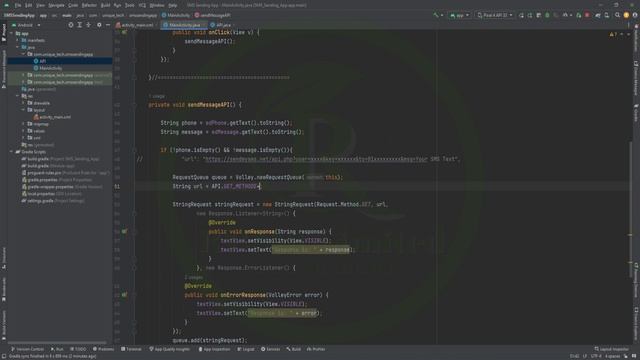
Task: Open App Quality Insights tool window
Action: click(169, 349)
